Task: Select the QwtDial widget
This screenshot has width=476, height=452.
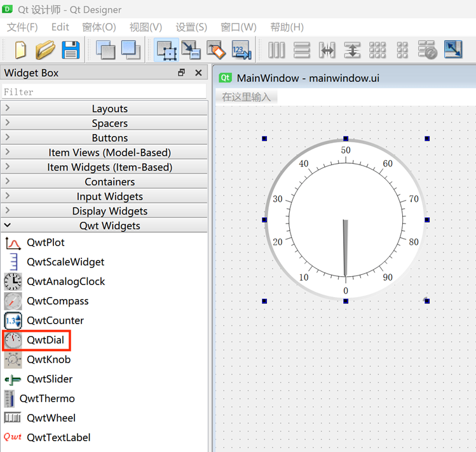Action: (x=36, y=340)
